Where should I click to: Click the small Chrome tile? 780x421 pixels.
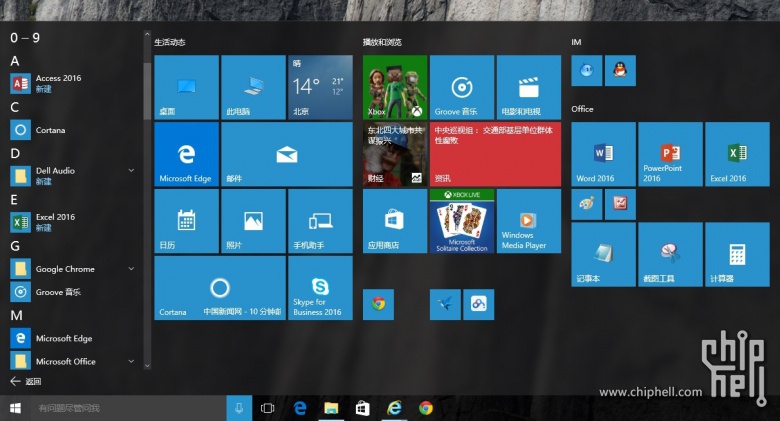click(379, 304)
